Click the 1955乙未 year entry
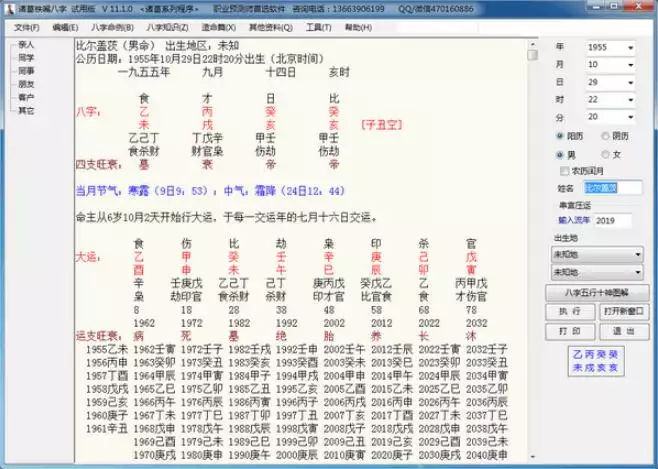 pos(107,349)
